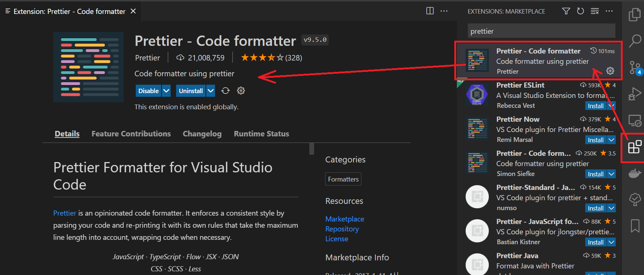Expand Install dropdown for Prettier-Standard
The width and height of the screenshot is (644, 275).
point(611,208)
